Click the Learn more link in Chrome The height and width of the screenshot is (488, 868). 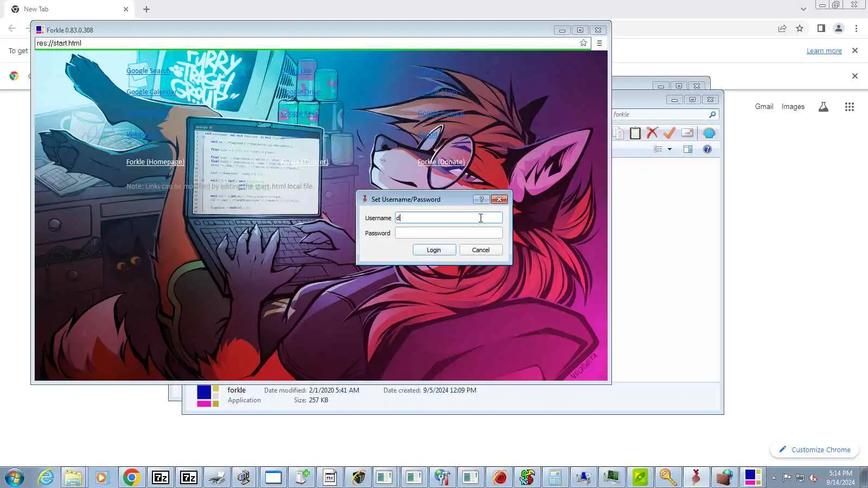(x=824, y=50)
